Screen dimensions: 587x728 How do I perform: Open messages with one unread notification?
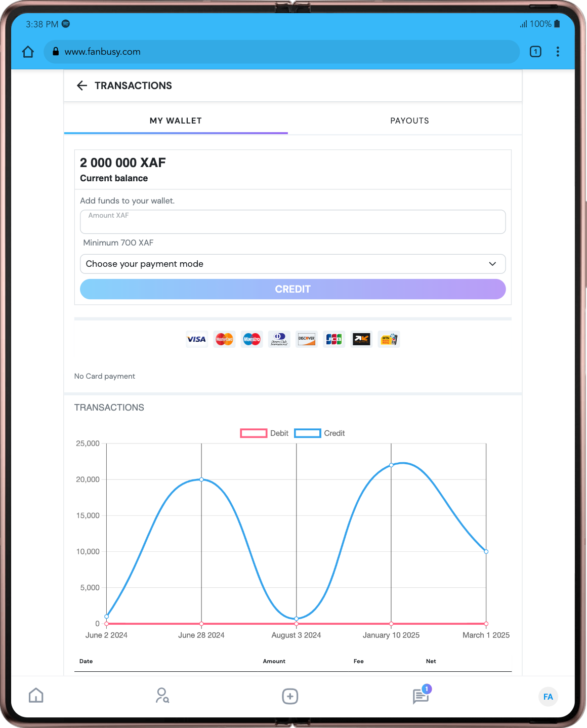(x=421, y=696)
